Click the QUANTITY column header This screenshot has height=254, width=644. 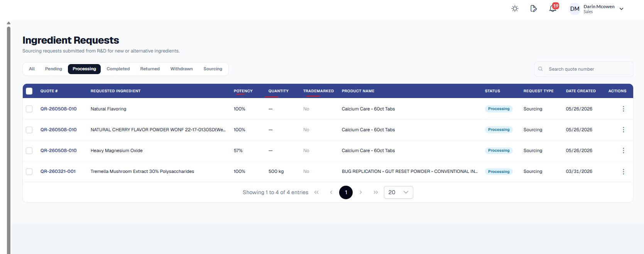pyautogui.click(x=279, y=91)
